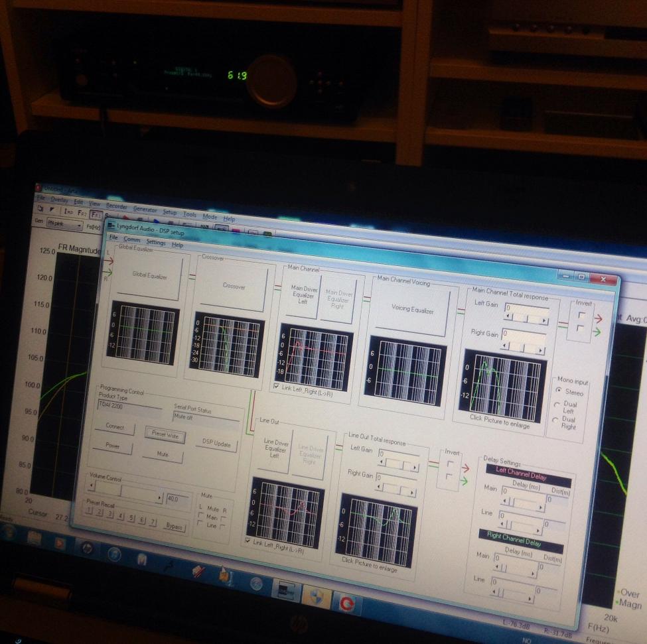
Task: Recall preset 6
Action: tap(142, 520)
